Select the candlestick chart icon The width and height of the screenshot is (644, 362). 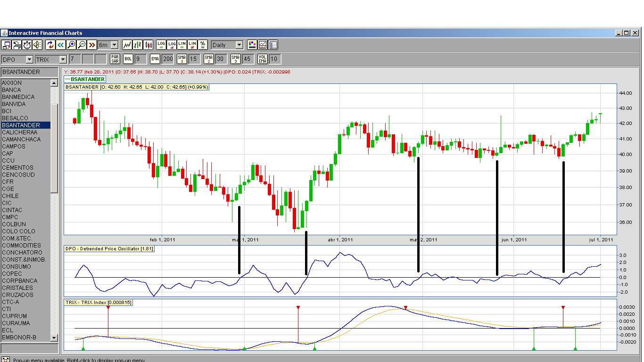pos(149,45)
